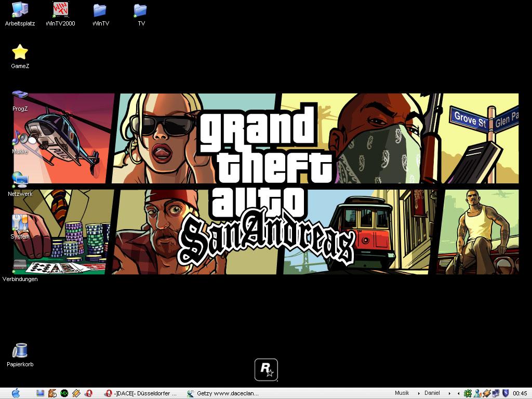Open the Daniel taskbar toolbar
This screenshot has width=532, height=399.
pyautogui.click(x=432, y=393)
